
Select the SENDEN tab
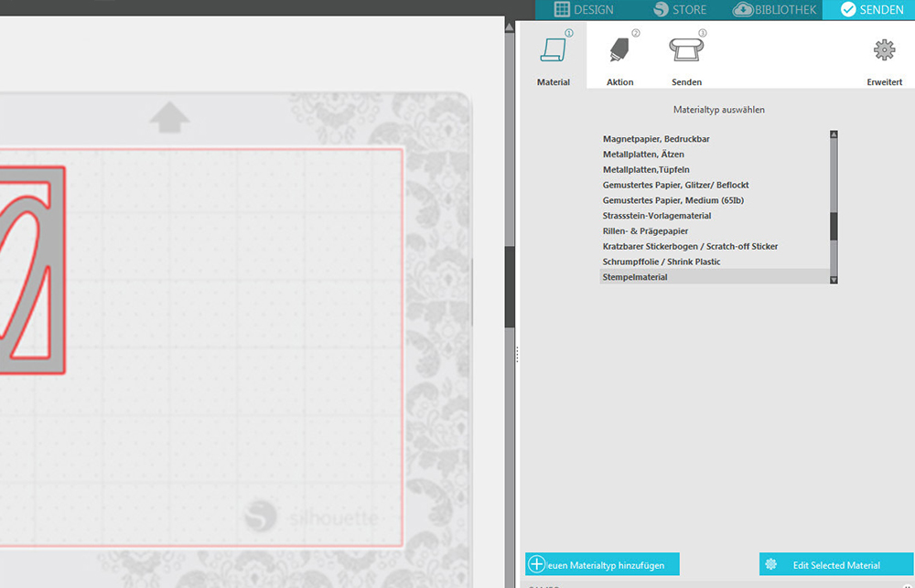click(871, 10)
